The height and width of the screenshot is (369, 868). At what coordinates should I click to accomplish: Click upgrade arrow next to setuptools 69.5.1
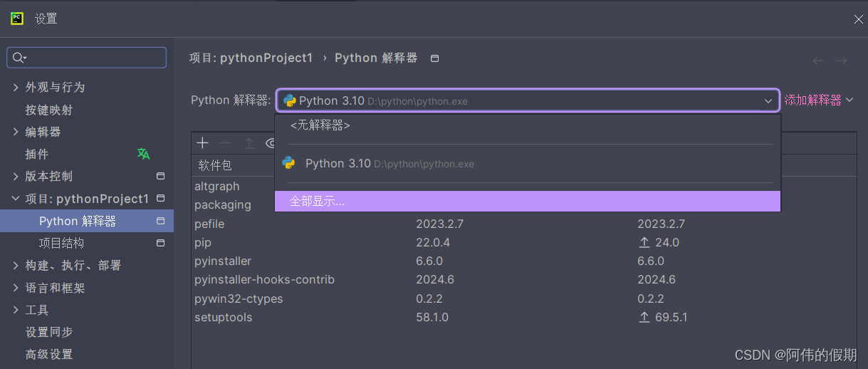644,318
